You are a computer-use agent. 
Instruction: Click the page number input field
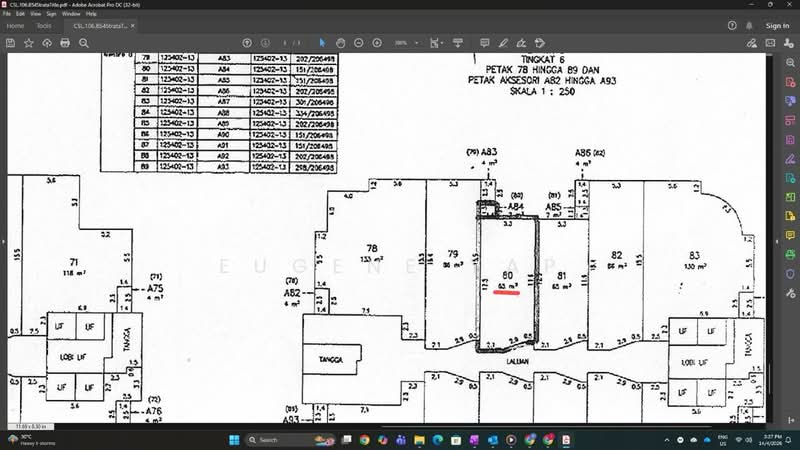[x=286, y=43]
